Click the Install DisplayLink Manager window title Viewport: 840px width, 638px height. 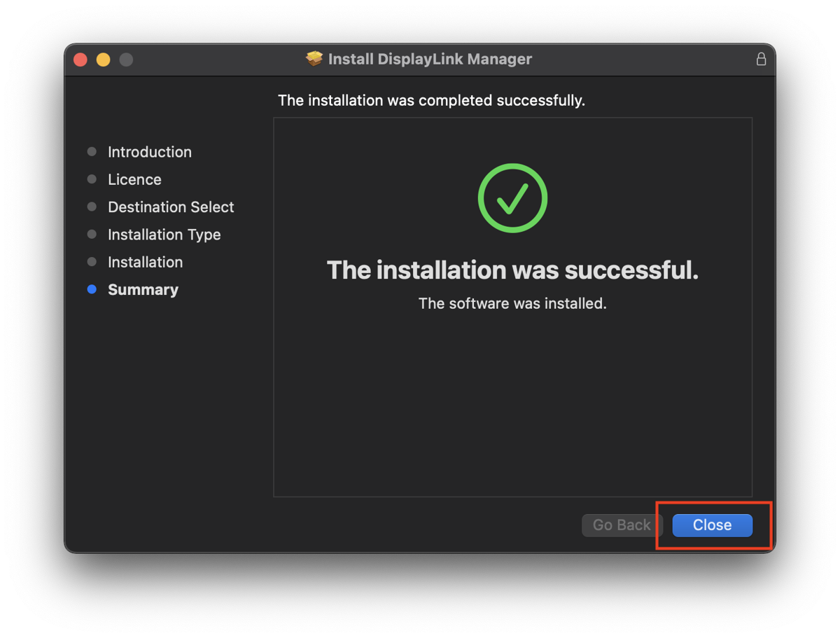[430, 60]
